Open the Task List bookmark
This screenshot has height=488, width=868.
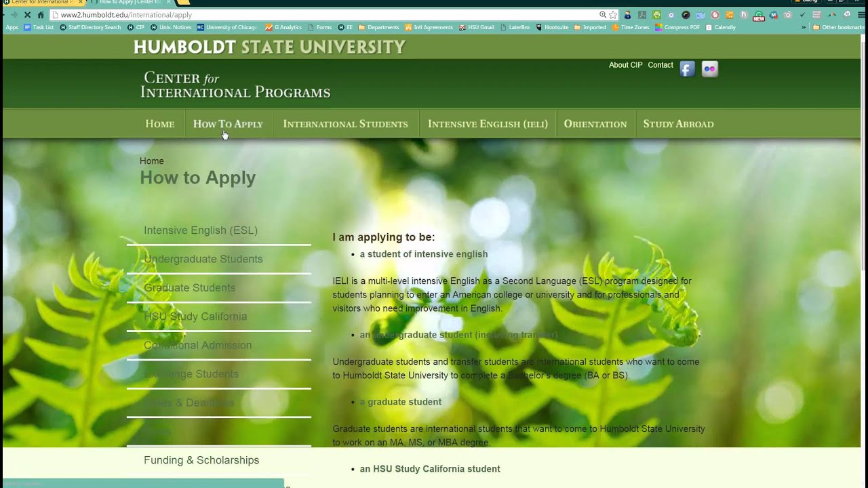(x=39, y=28)
